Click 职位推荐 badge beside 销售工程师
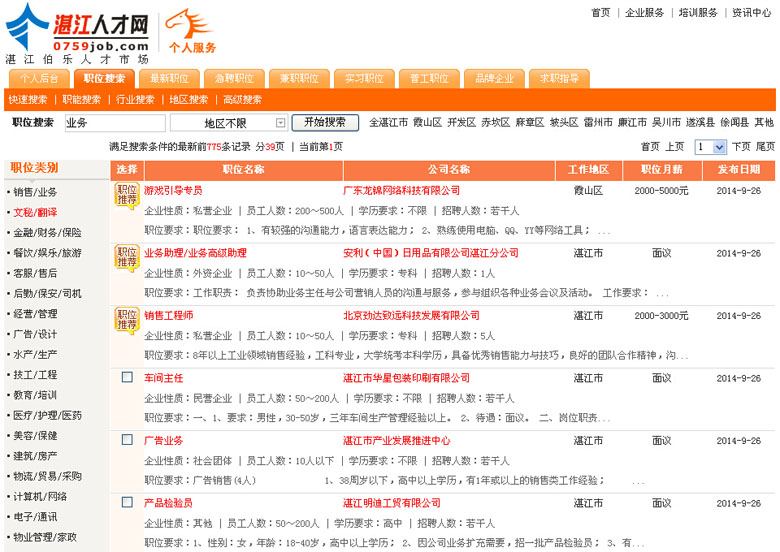The height and width of the screenshot is (552, 780). point(127,319)
